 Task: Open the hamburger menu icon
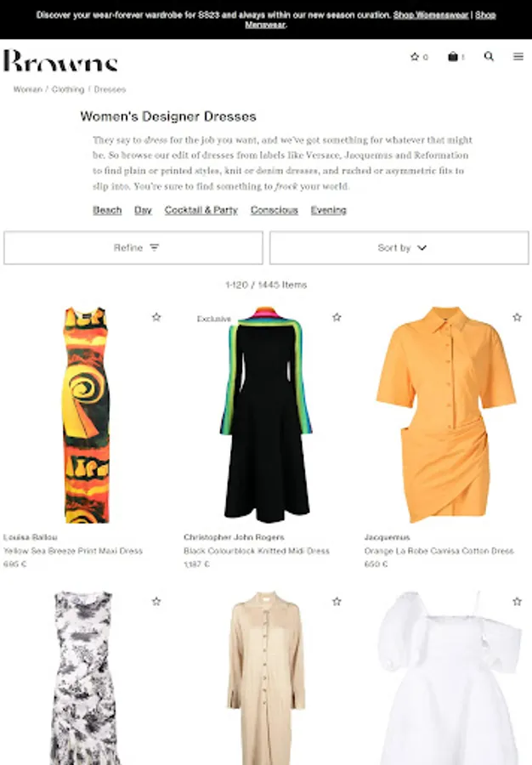(x=518, y=57)
